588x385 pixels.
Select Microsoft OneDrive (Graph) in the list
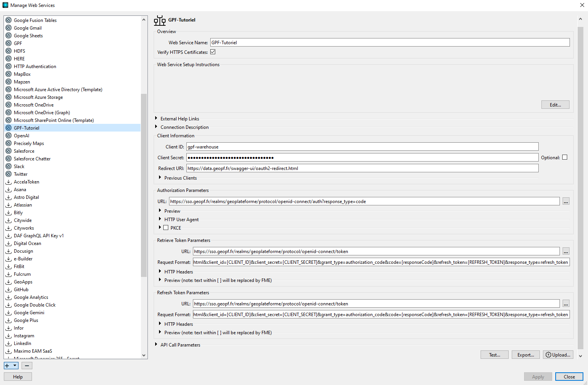click(x=42, y=113)
